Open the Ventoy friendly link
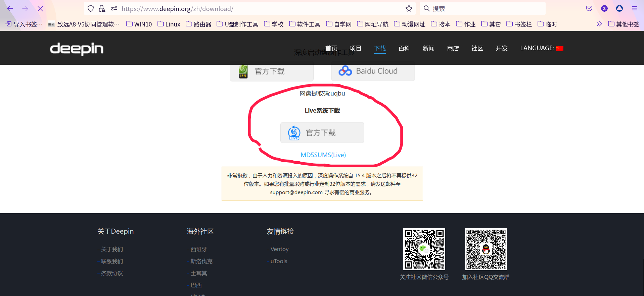This screenshot has height=296, width=644. click(279, 249)
